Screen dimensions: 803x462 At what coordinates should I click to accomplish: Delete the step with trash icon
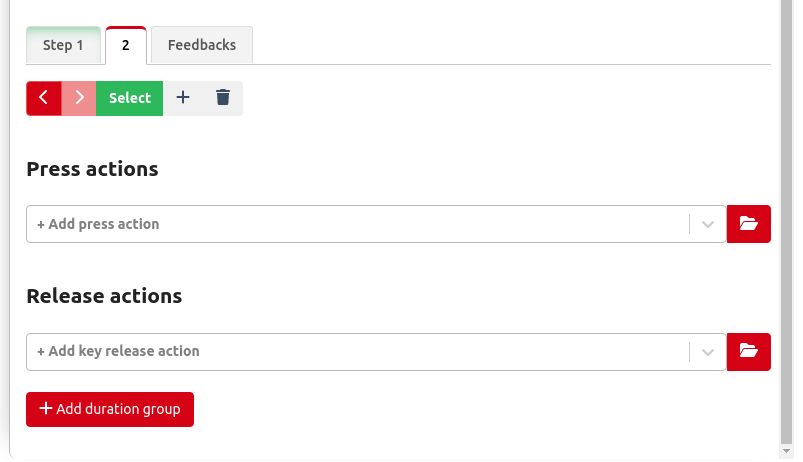(223, 98)
